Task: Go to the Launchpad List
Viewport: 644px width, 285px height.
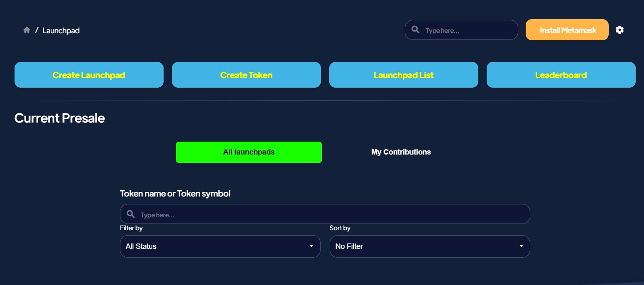Action: (x=404, y=75)
